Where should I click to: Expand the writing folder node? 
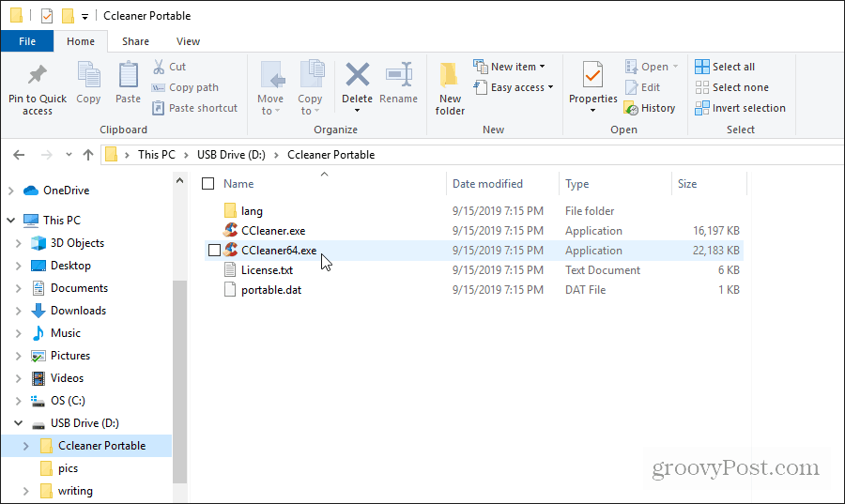tap(25, 491)
